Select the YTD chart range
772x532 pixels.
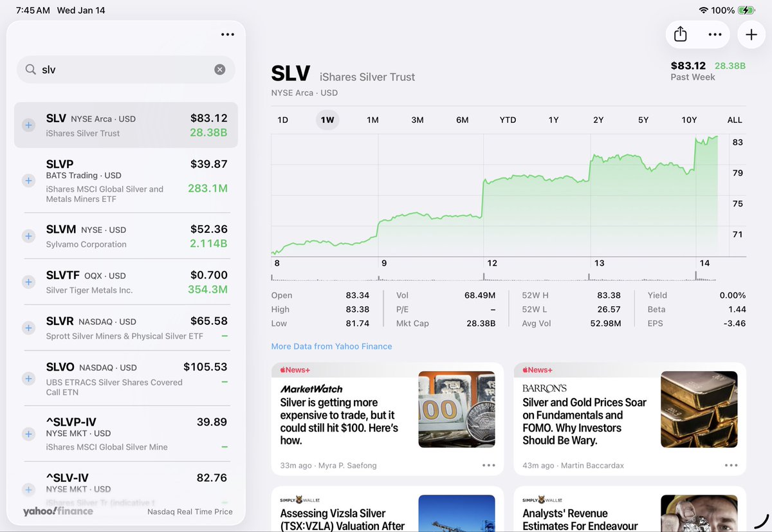point(508,120)
